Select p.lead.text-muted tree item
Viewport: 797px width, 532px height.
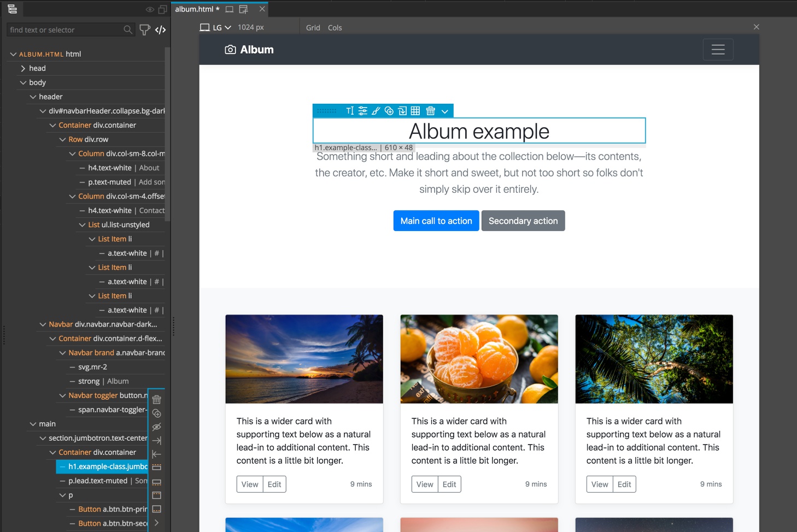click(108, 481)
